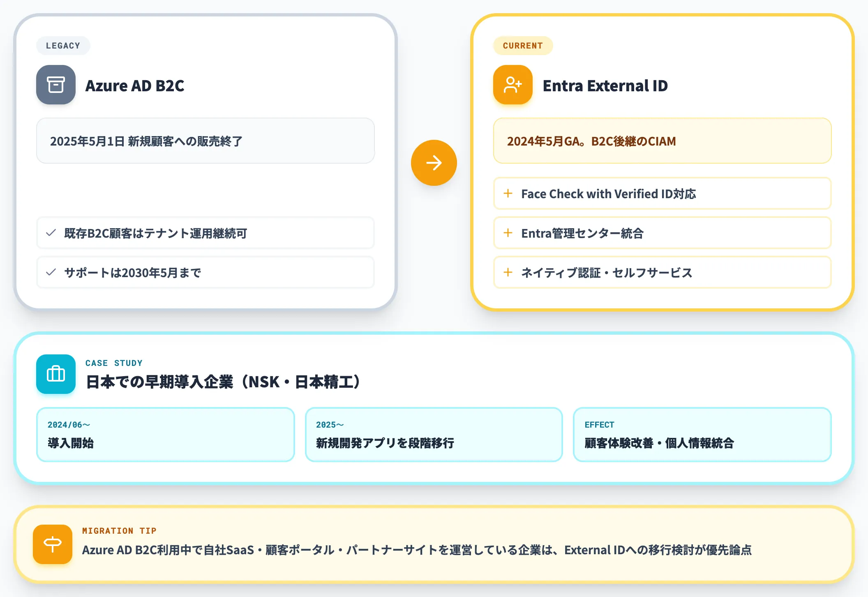Select the Entra External ID heading
Viewport: 868px width, 597px height.
(x=605, y=86)
